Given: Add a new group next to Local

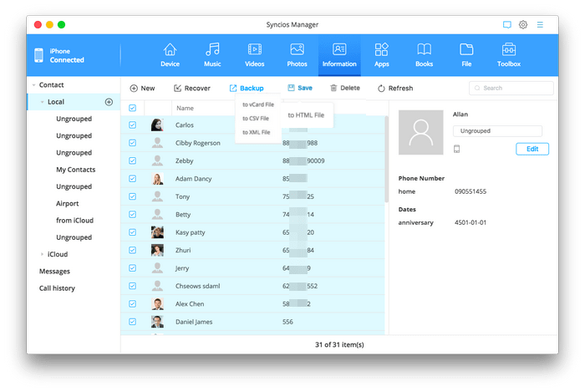Looking at the screenshot, I should click(109, 102).
